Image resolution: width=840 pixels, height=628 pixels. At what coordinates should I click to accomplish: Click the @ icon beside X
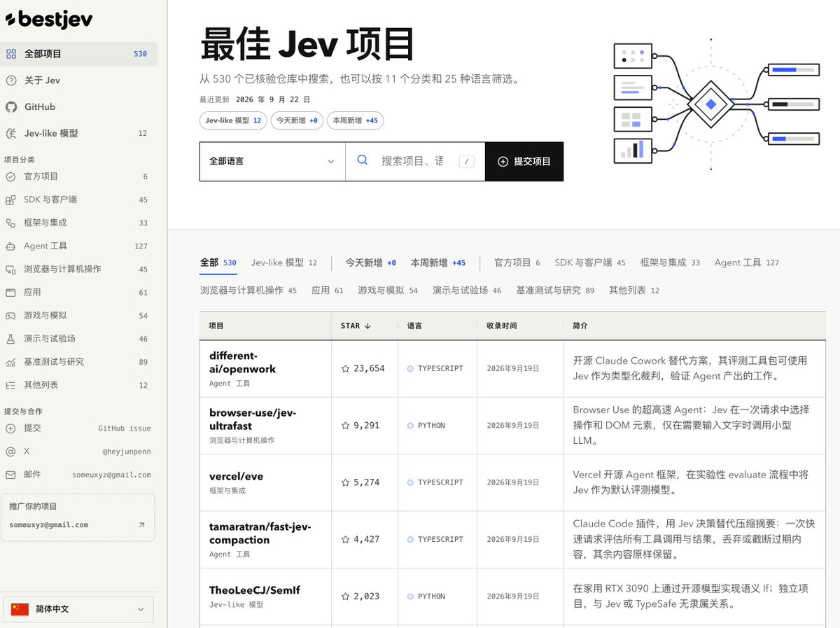coord(10,451)
